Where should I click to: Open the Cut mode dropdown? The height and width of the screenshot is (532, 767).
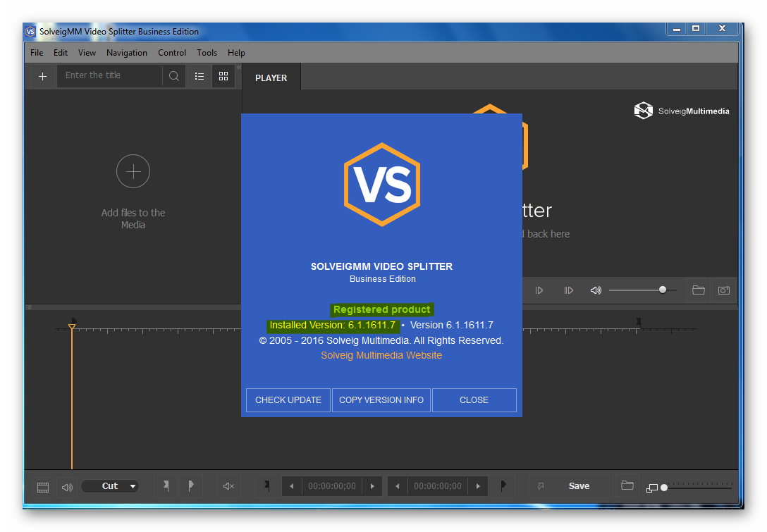point(110,486)
